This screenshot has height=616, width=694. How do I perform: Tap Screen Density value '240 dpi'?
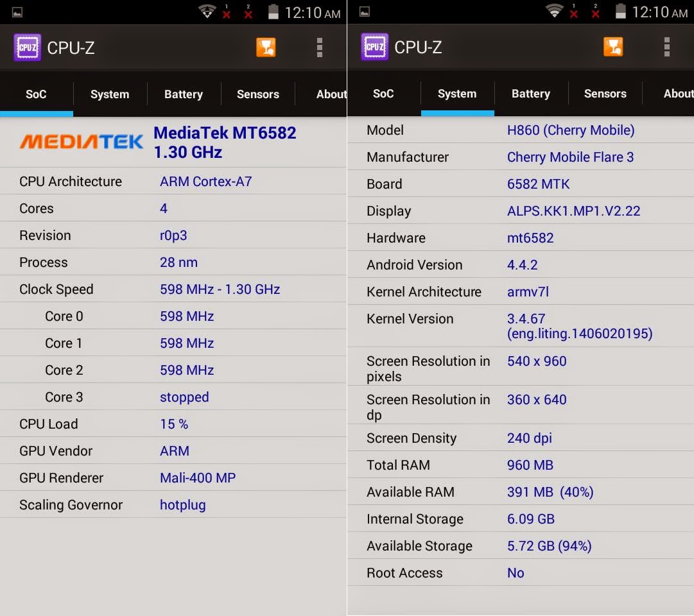coord(530,438)
